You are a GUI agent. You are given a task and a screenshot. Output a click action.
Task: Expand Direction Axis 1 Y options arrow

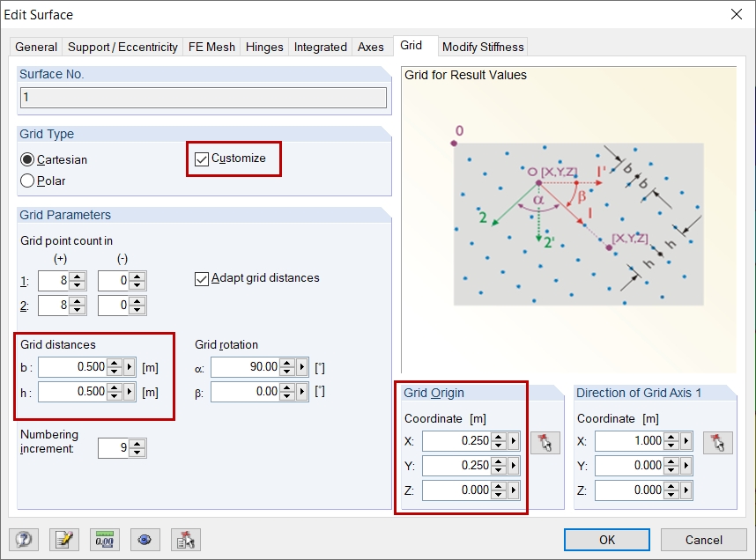point(686,466)
